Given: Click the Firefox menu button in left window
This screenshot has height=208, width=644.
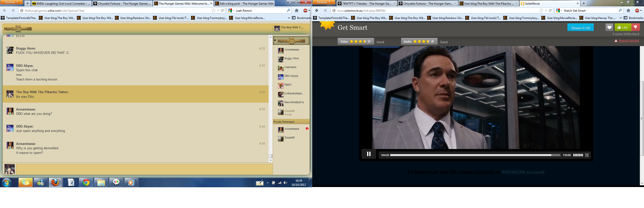Looking at the screenshot, I should [x=11, y=2].
